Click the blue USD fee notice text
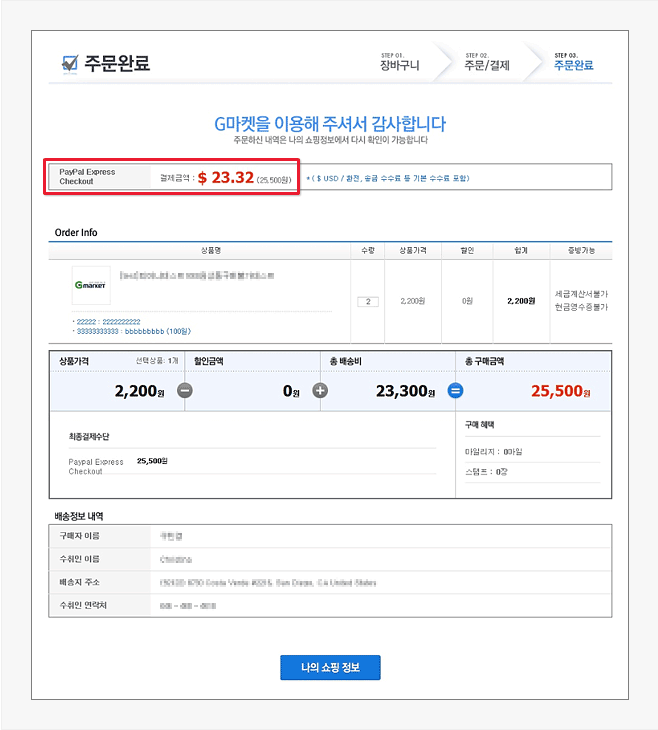 pos(388,178)
